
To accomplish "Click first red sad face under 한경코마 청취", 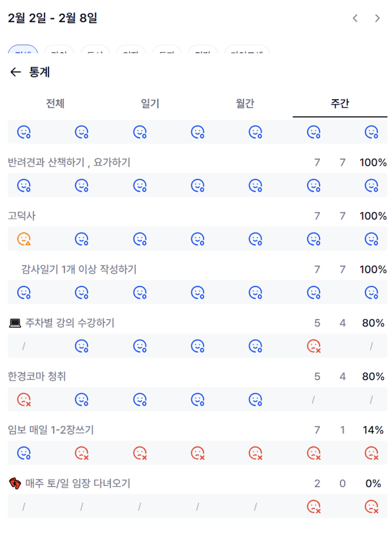I will click(x=24, y=399).
